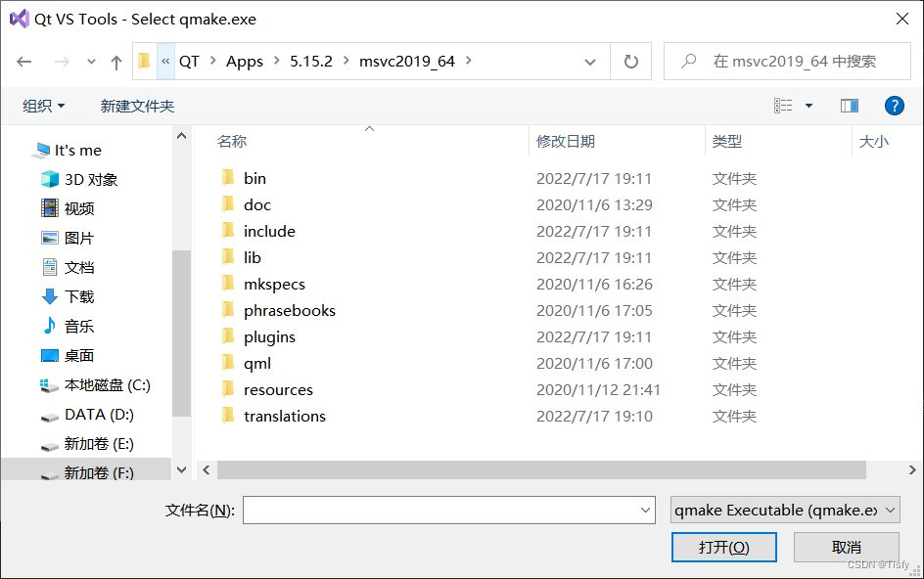Select 本地磁盘 (C:) drive
The width and height of the screenshot is (924, 579).
[x=95, y=385]
